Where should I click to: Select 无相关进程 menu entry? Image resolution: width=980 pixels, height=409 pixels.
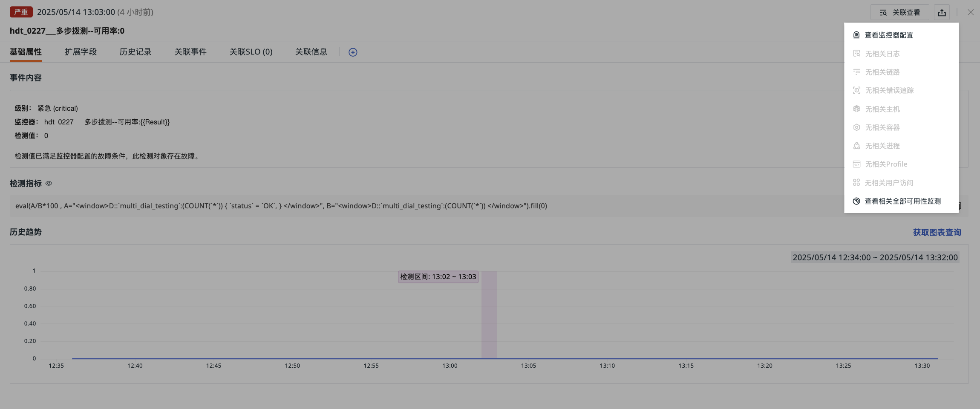point(901,146)
